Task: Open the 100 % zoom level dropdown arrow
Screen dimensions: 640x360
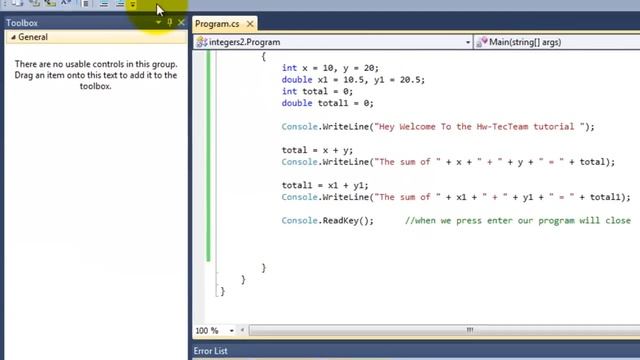Action: [x=231, y=331]
